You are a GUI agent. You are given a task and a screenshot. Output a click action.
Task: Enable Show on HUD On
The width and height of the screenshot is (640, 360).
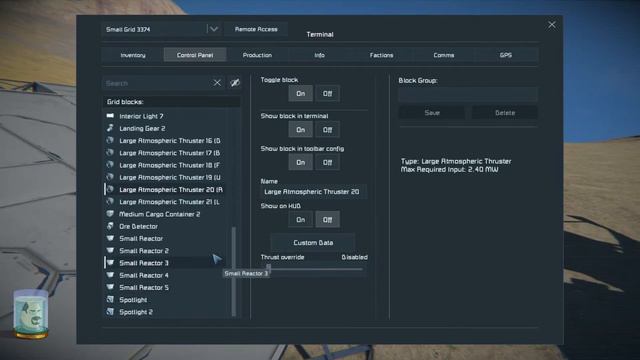300,220
